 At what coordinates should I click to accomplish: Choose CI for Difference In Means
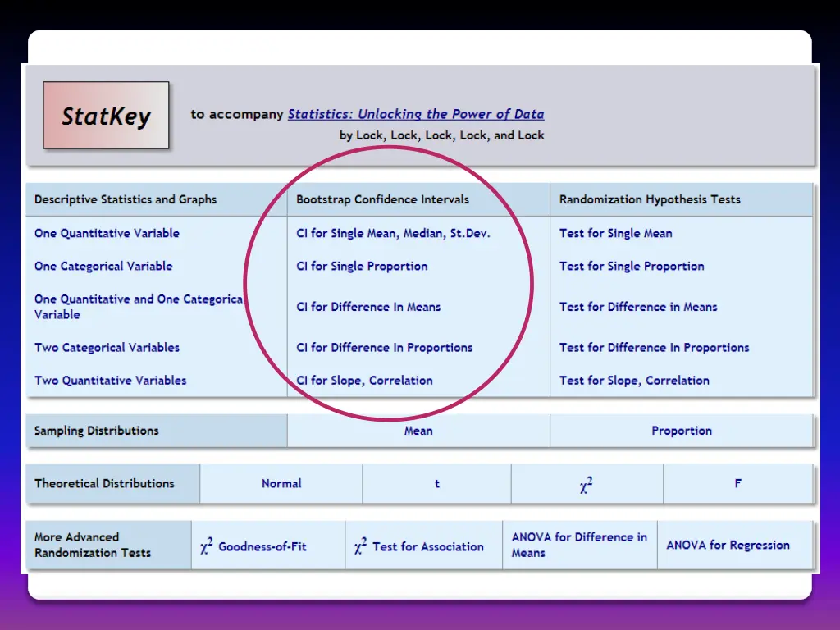coord(368,307)
